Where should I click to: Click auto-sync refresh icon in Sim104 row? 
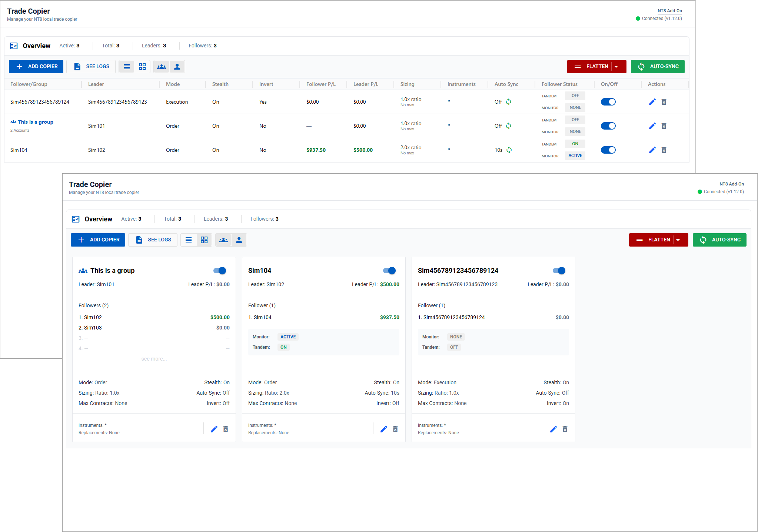click(509, 150)
